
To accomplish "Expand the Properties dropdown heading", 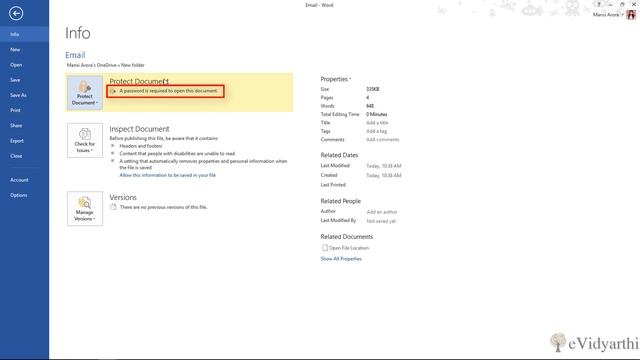I will click(336, 79).
